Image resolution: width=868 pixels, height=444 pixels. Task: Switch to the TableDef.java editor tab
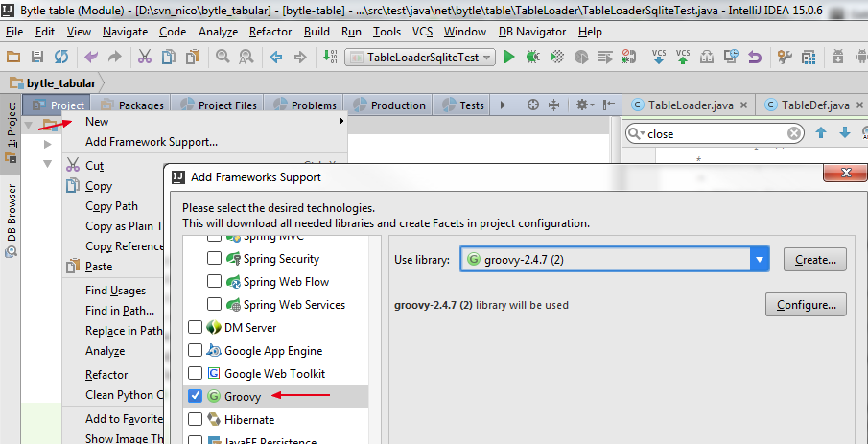point(813,105)
